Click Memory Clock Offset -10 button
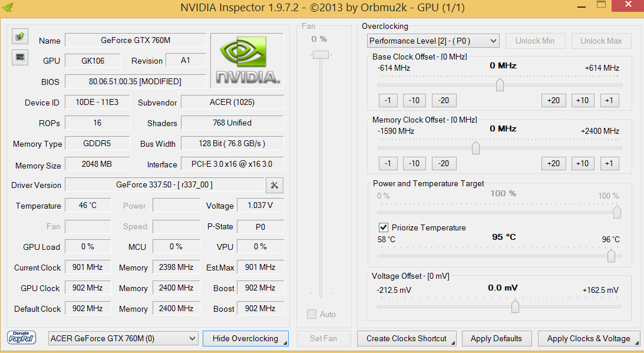 (x=414, y=163)
